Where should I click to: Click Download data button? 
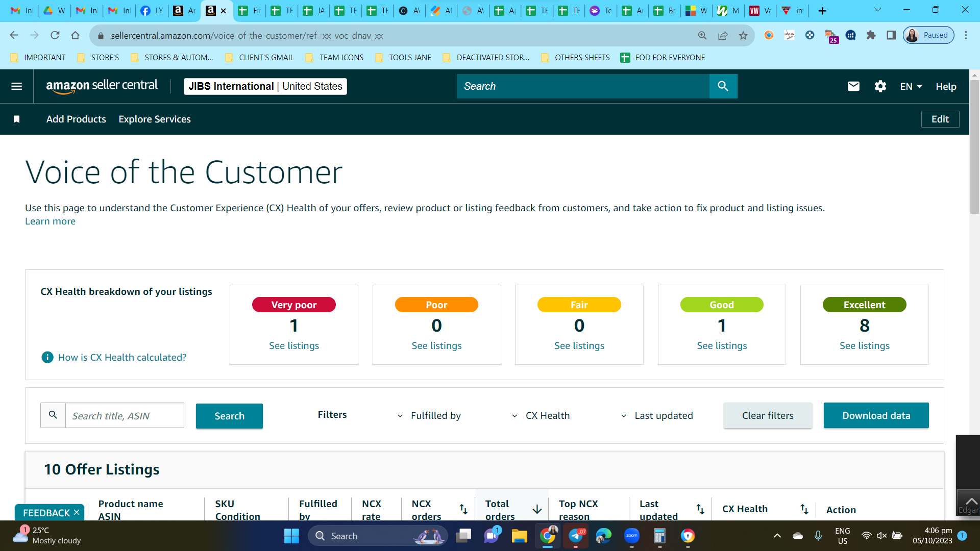coord(876,415)
